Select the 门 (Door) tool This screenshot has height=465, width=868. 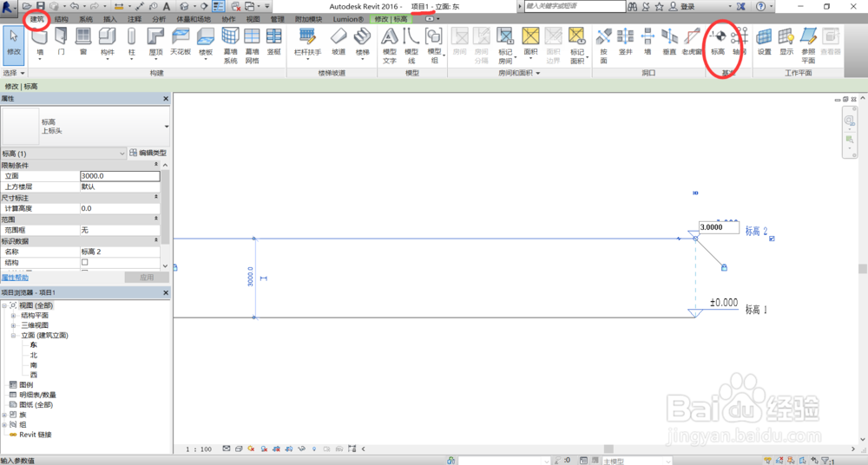pos(61,43)
